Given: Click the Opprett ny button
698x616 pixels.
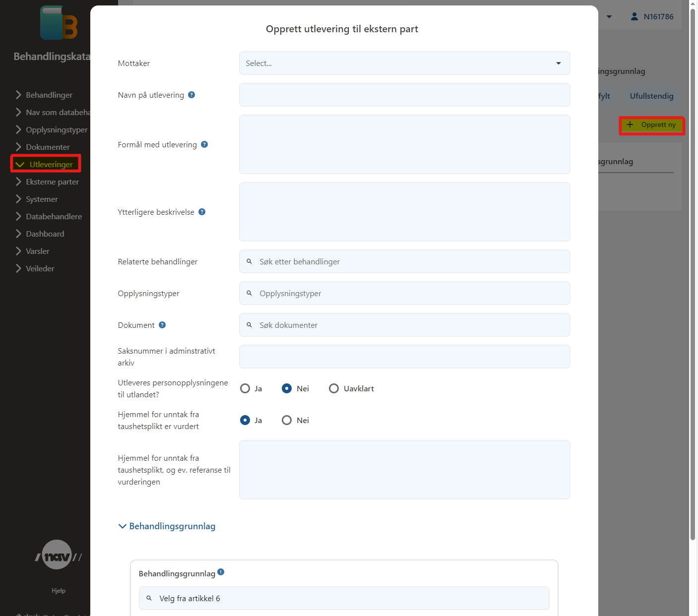Looking at the screenshot, I should pyautogui.click(x=651, y=125).
